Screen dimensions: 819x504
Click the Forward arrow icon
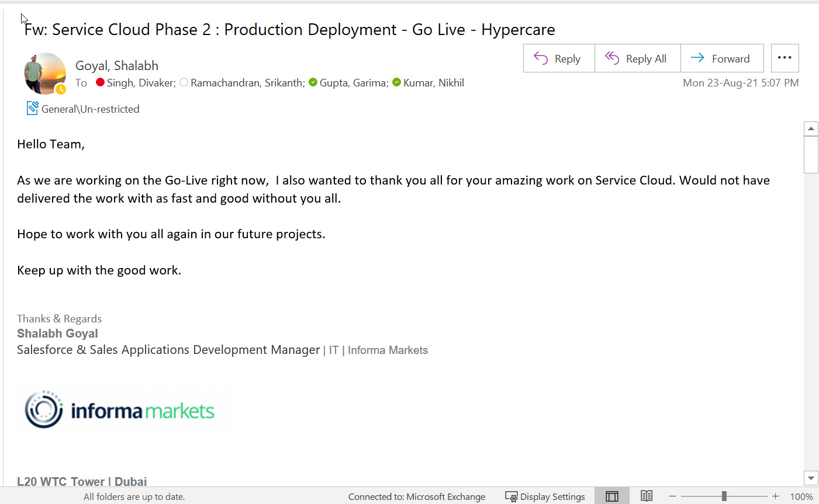click(697, 58)
